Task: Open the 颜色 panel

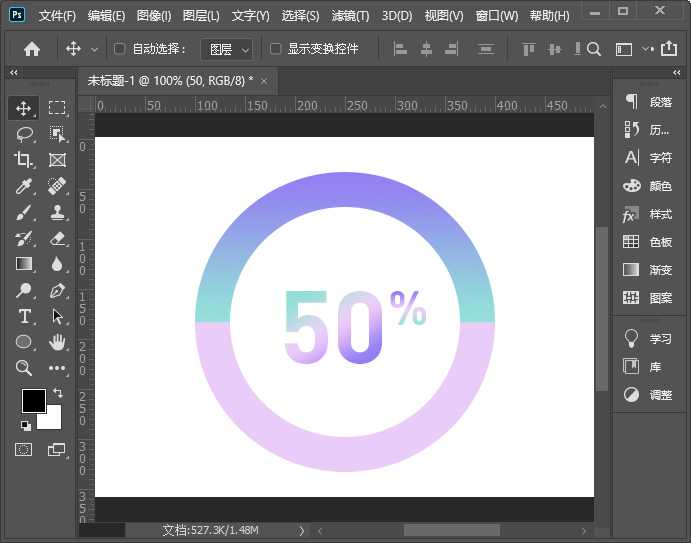Action: (x=648, y=186)
